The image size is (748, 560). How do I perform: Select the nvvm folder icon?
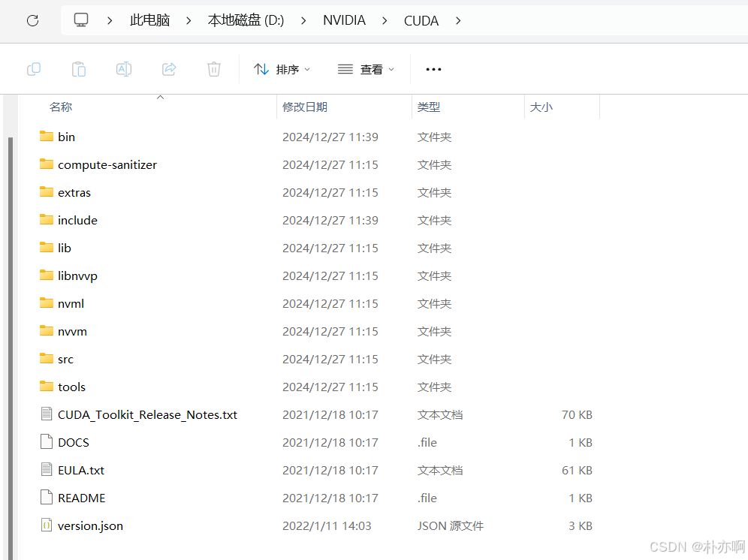(x=47, y=330)
